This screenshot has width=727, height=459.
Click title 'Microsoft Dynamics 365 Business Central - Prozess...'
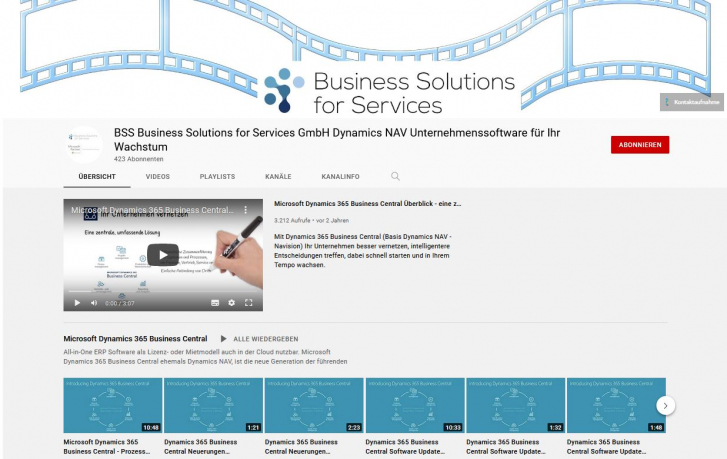(x=107, y=446)
